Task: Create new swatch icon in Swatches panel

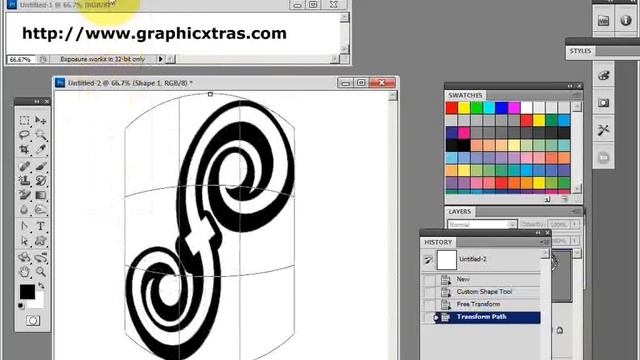Action: (547, 199)
